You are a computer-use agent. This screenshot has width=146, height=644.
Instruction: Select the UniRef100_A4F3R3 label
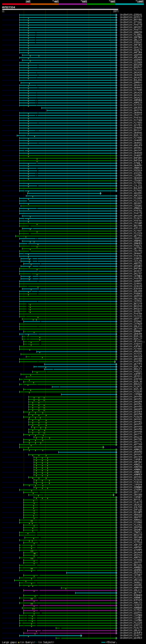(131, 45)
